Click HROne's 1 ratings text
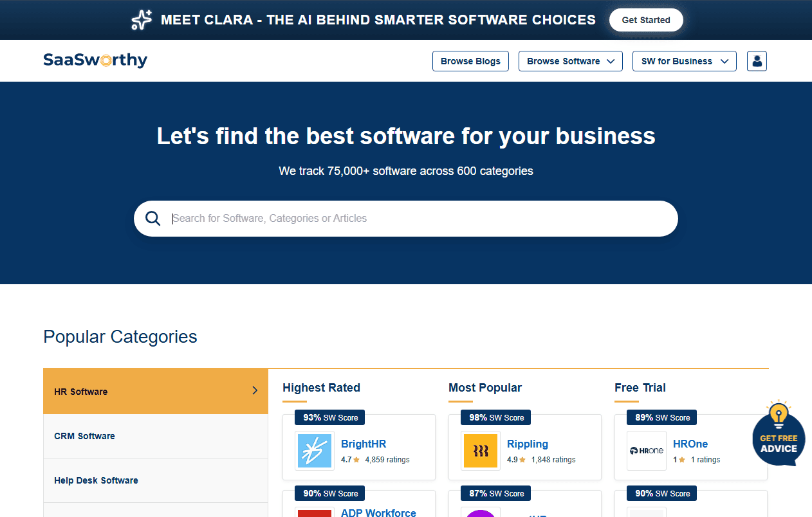 (705, 460)
